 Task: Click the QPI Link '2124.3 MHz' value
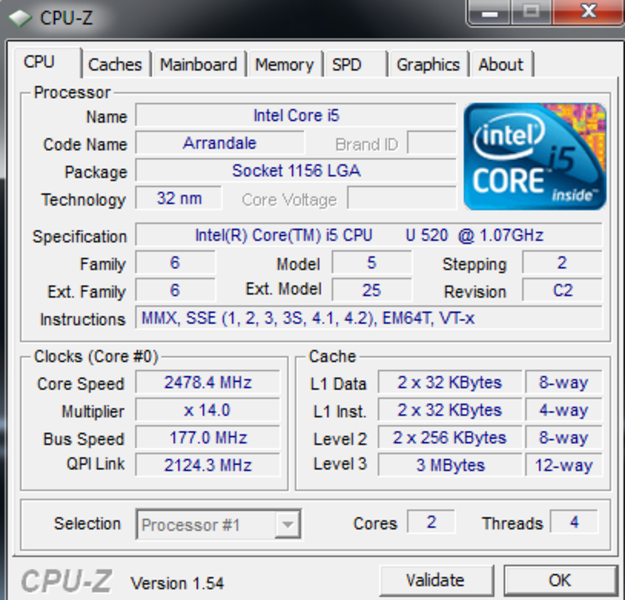(208, 465)
